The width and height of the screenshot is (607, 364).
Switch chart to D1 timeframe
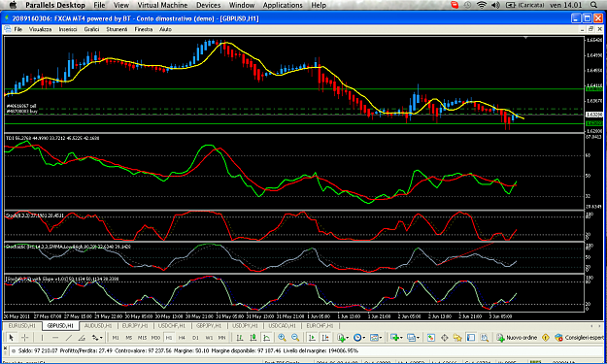(195, 338)
